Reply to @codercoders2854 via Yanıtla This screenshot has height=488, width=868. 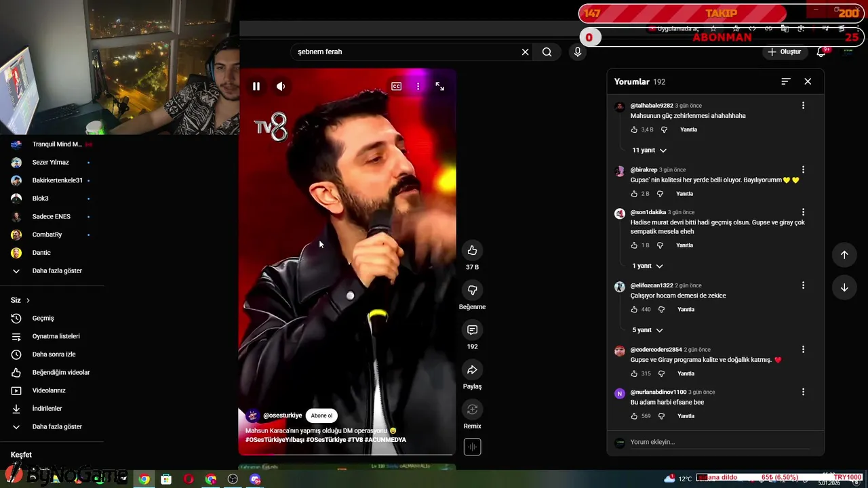pos(686,374)
